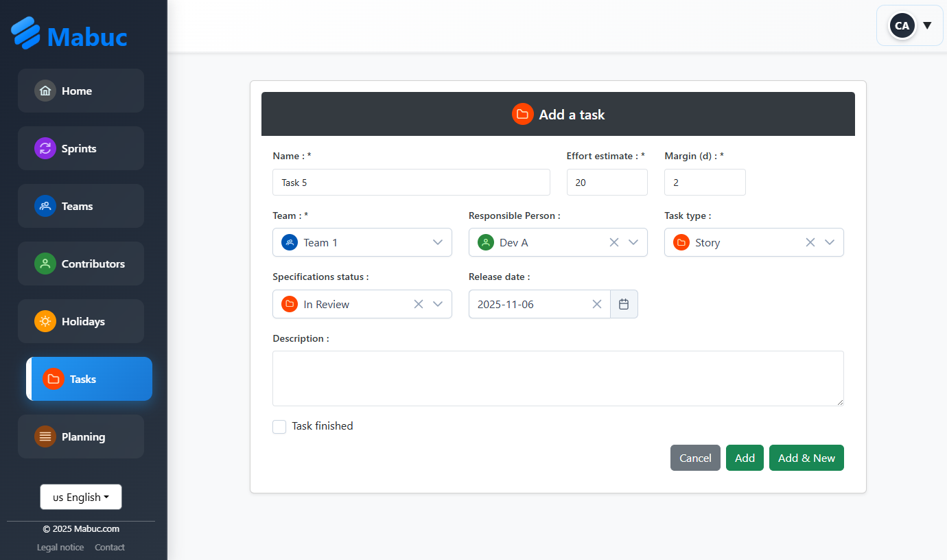Expand the Team dropdown
Viewport: 947px width, 560px height.
[x=438, y=242]
